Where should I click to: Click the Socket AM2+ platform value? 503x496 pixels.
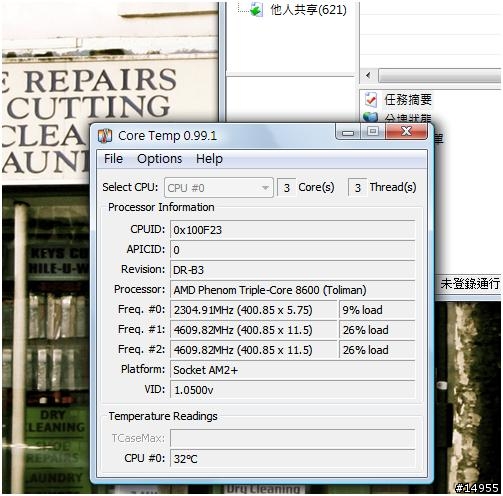[292, 370]
